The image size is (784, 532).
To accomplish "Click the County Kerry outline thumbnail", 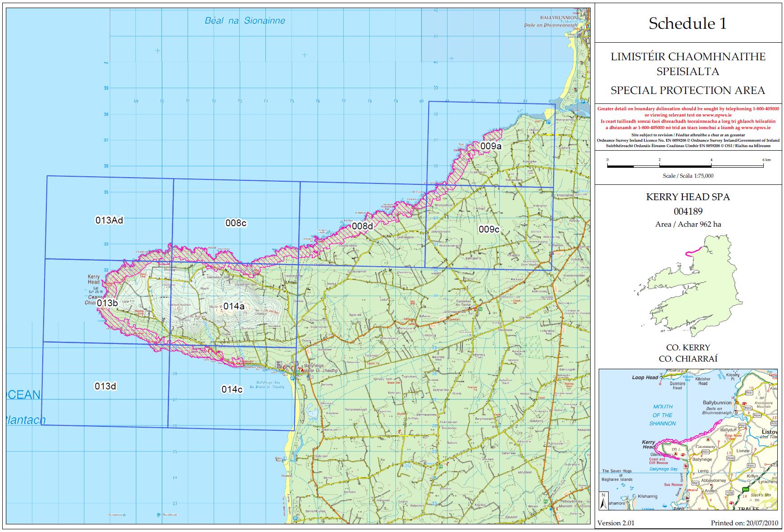I will pyautogui.click(x=690, y=286).
